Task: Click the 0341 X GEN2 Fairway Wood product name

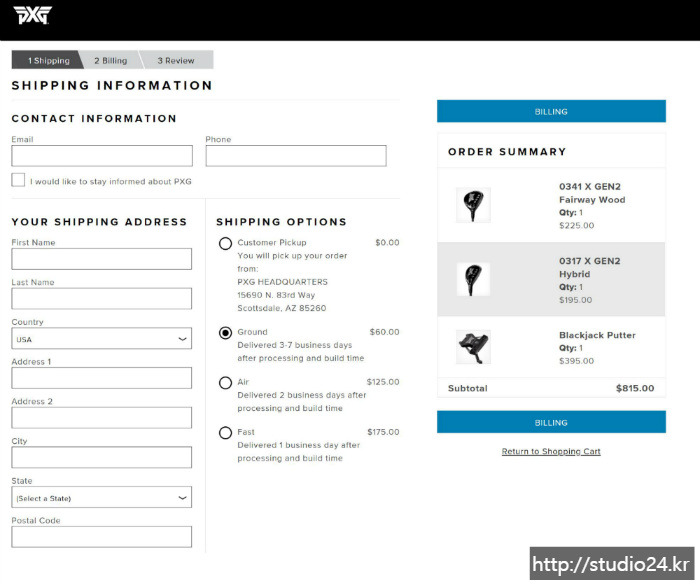Action: [592, 193]
